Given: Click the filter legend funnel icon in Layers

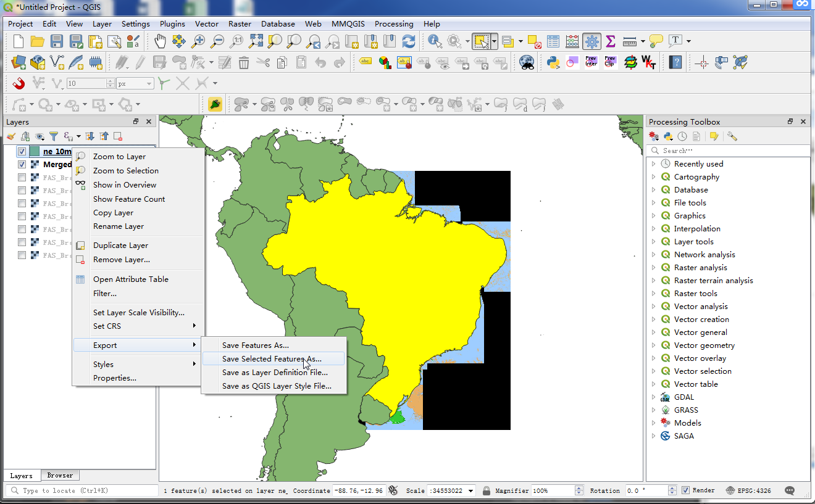Looking at the screenshot, I should click(54, 136).
